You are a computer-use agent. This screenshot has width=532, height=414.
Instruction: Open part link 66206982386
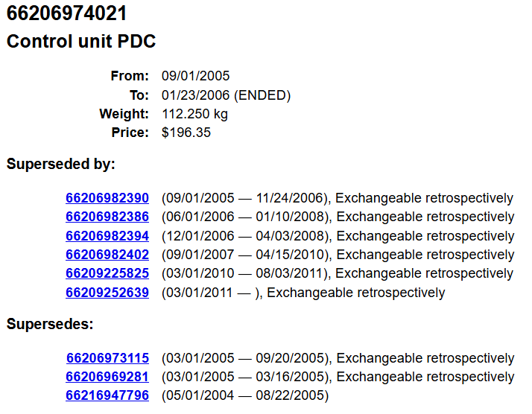tap(107, 217)
